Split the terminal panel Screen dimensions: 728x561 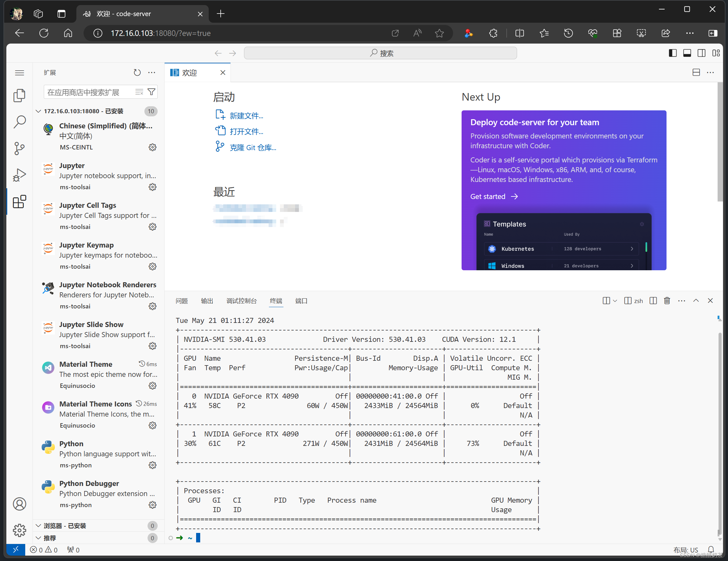[653, 301]
